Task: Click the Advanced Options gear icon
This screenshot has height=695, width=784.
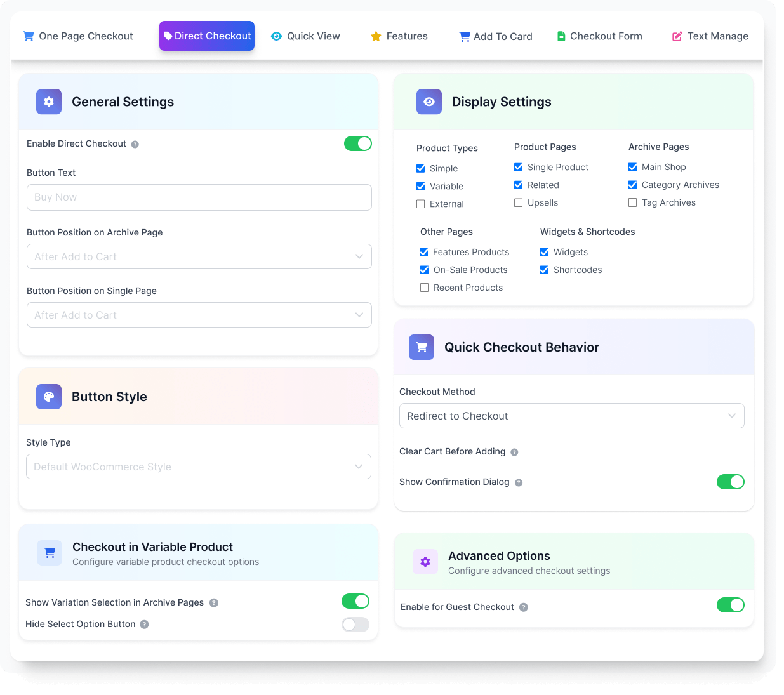Action: (x=425, y=562)
